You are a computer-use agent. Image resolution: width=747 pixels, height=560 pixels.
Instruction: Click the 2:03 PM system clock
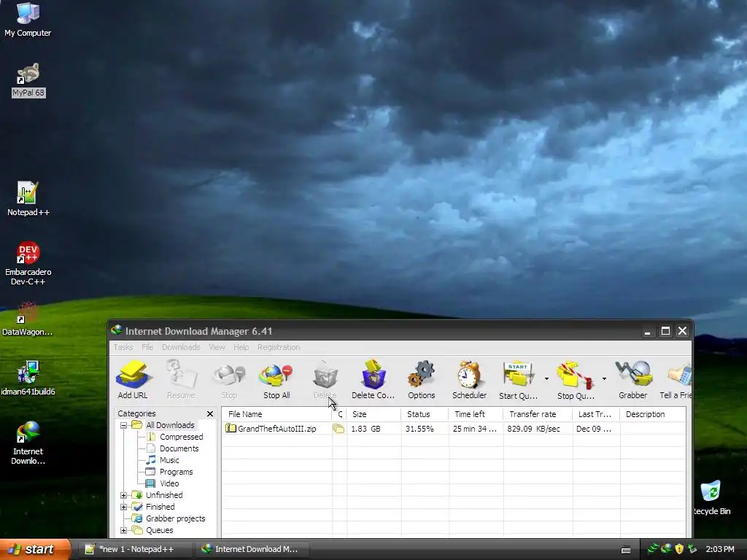(x=720, y=549)
